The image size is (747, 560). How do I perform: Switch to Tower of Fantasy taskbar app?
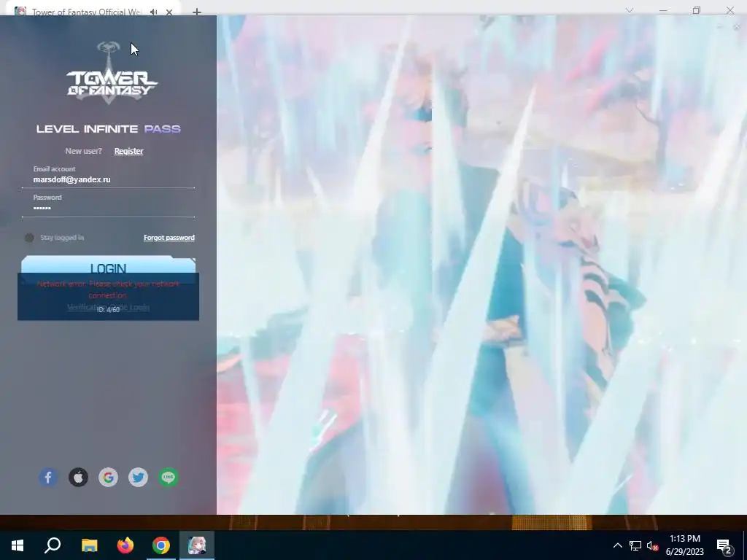[x=197, y=545]
